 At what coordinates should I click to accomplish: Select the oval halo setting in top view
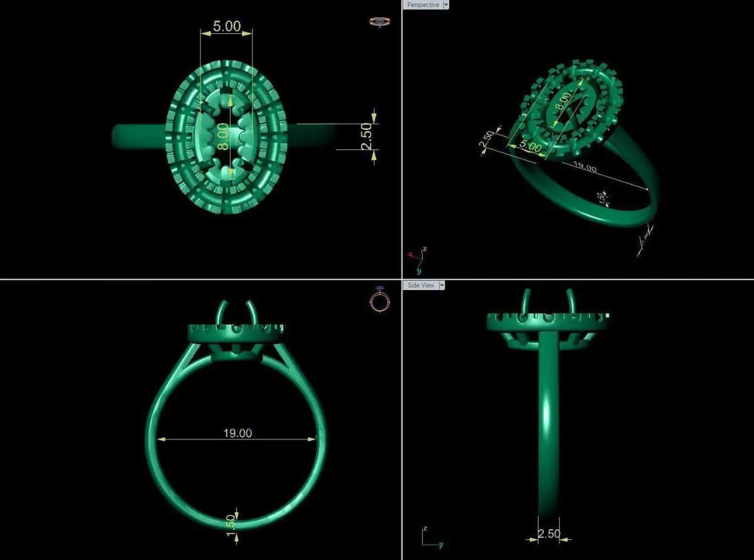pos(226,137)
